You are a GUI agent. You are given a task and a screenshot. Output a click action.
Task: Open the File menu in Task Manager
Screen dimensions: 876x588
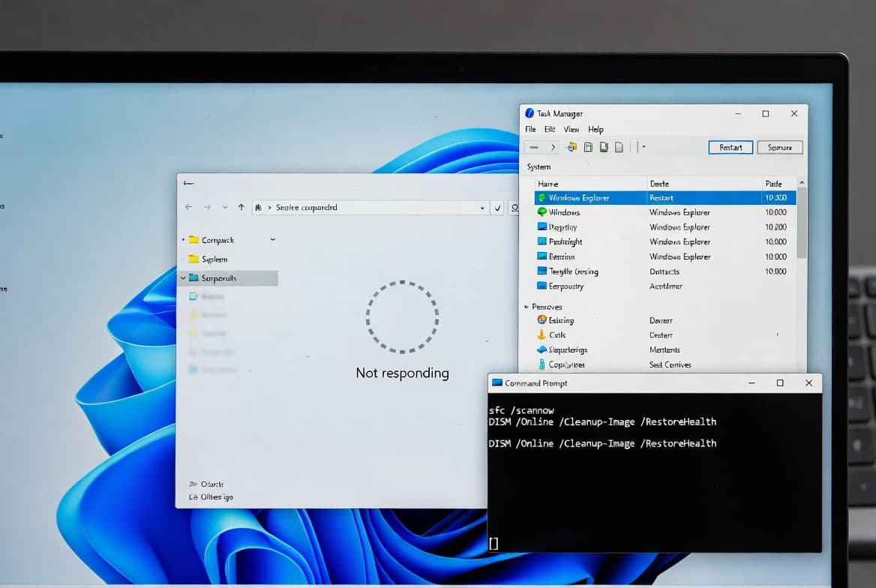pyautogui.click(x=530, y=130)
